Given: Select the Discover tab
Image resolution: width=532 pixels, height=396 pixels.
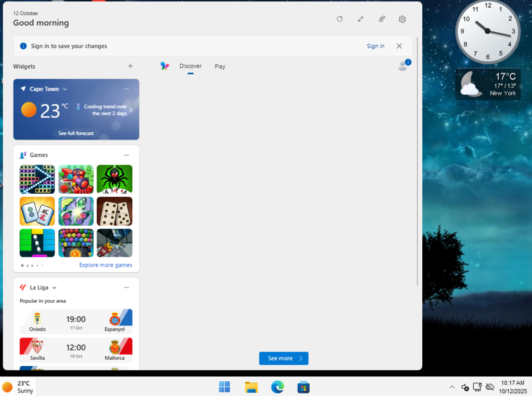Looking at the screenshot, I should click(x=190, y=66).
